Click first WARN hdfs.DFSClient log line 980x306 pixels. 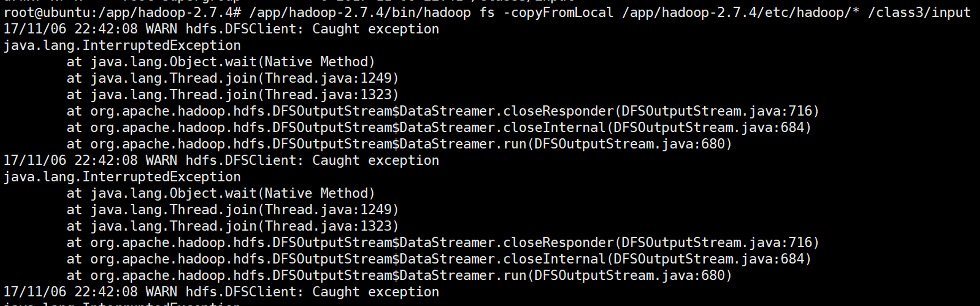[221, 29]
